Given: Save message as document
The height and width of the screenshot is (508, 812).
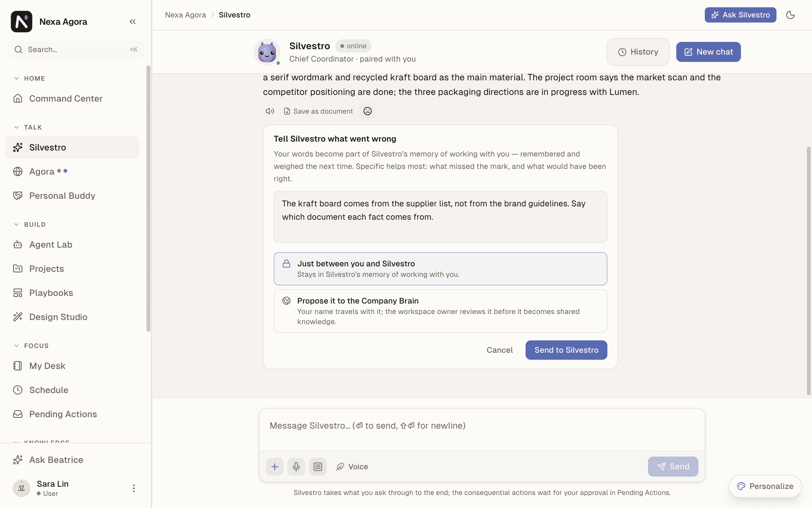Looking at the screenshot, I should tap(318, 111).
